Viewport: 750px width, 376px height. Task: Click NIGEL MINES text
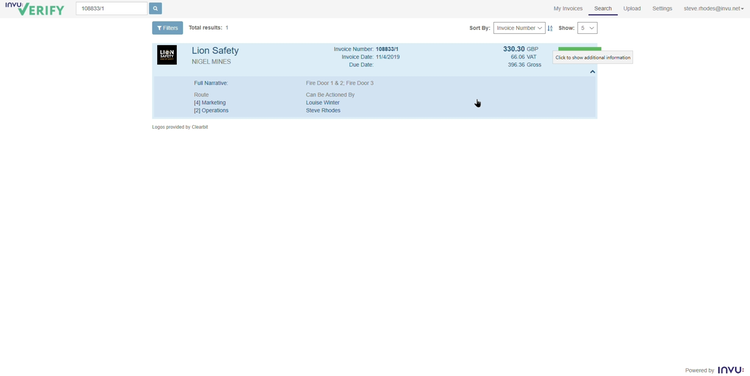coord(211,62)
